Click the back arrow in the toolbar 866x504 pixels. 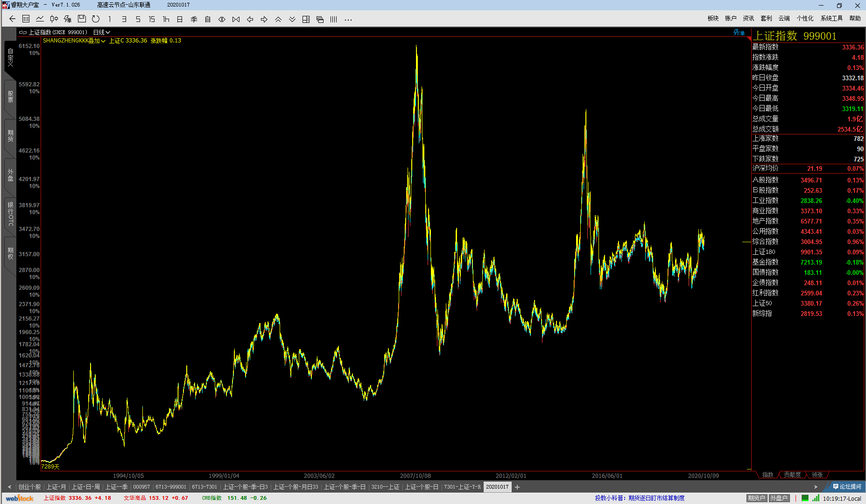[13, 19]
